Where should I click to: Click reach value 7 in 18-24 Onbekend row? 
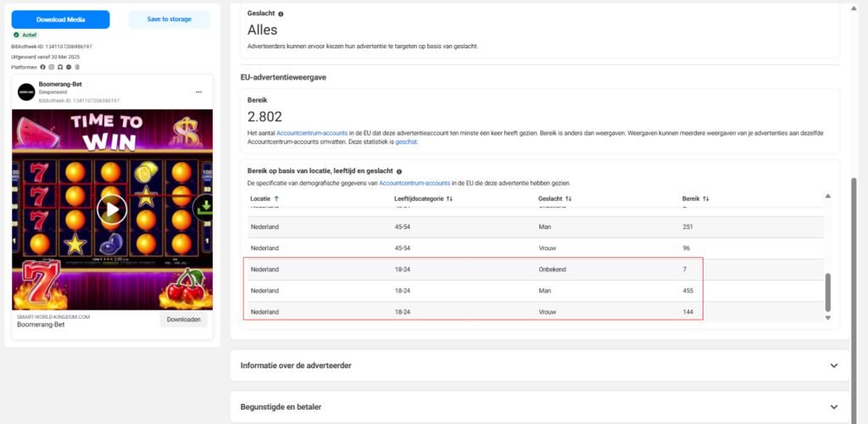[685, 270]
